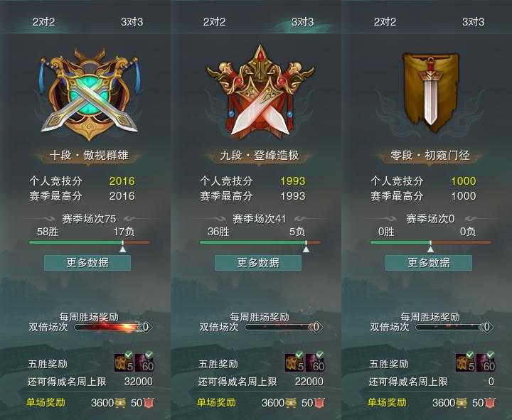The image size is (512, 420).
Task: Select the 3对3 tab in middle panel
Action: click(302, 22)
